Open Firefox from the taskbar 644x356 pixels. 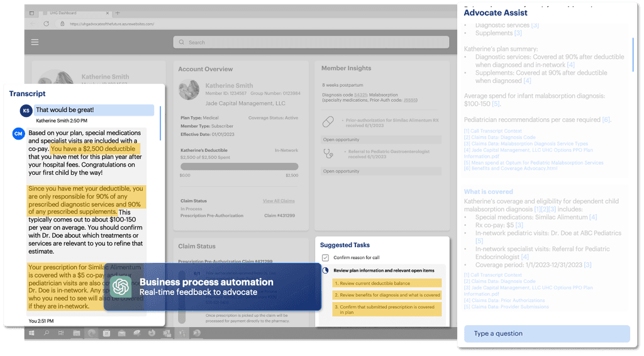click(152, 333)
